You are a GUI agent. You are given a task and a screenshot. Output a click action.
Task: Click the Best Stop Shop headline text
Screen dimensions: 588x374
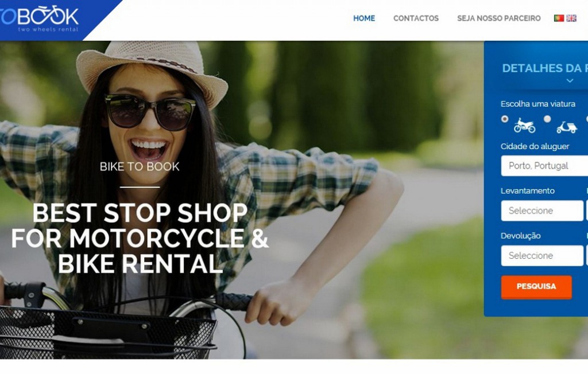click(140, 239)
